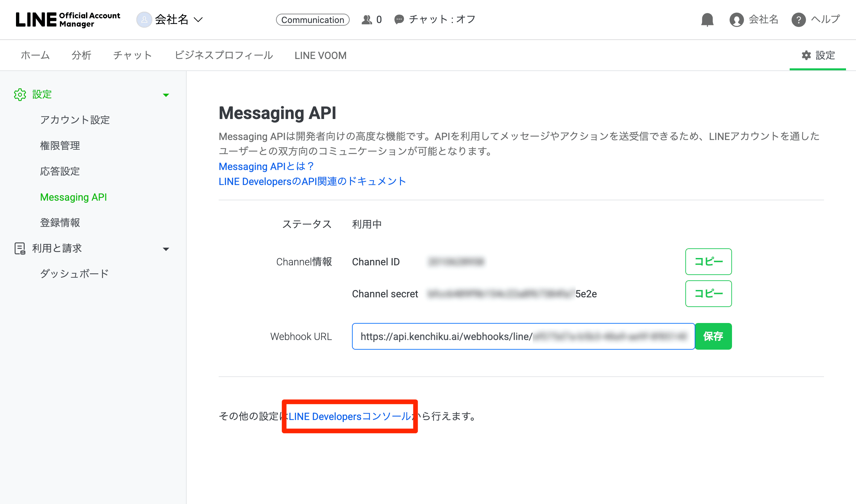Select the 設定 tab with gear icon
This screenshot has width=856, height=504.
pos(818,55)
